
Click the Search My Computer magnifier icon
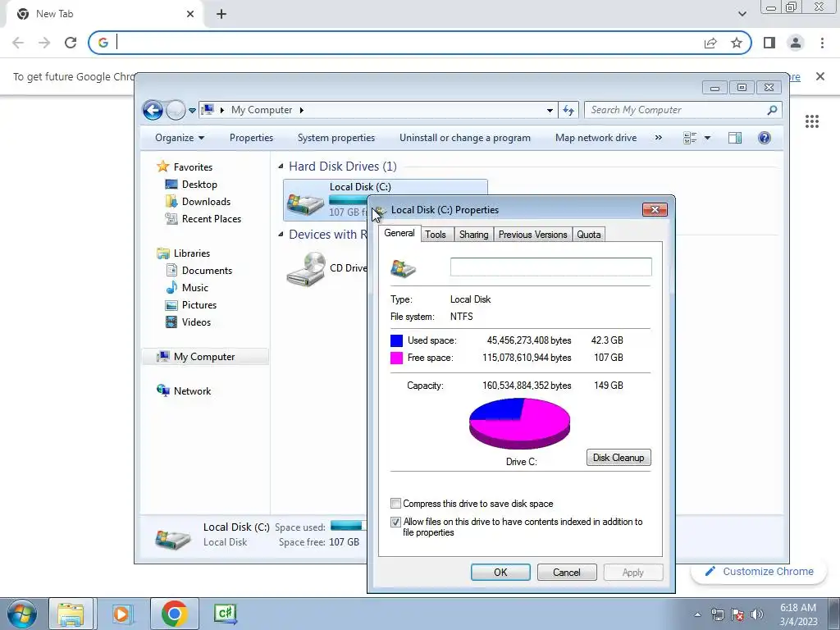coord(772,110)
